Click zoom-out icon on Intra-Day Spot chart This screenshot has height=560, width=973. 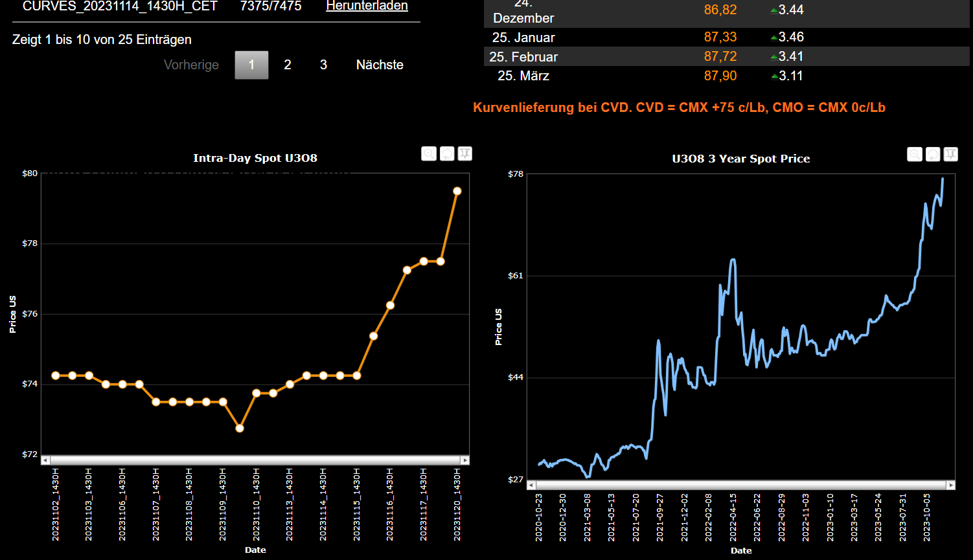point(429,153)
